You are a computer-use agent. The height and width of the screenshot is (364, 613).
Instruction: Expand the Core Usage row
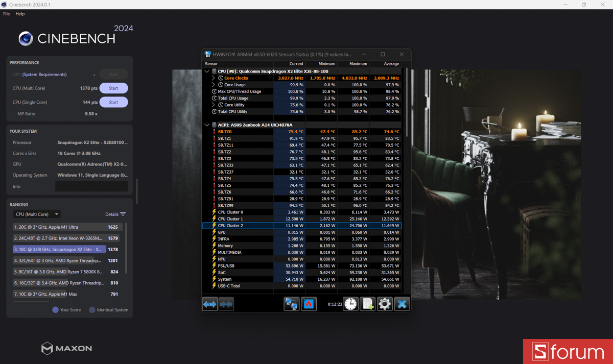point(214,85)
